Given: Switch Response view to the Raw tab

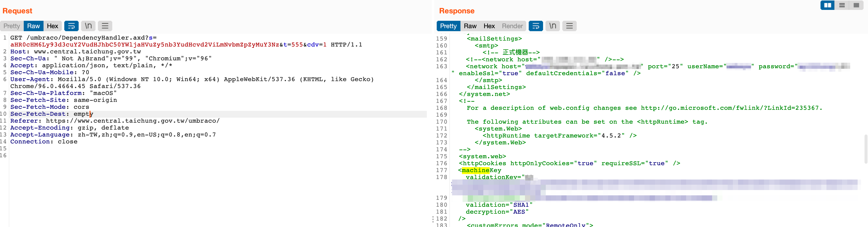Looking at the screenshot, I should tap(470, 26).
